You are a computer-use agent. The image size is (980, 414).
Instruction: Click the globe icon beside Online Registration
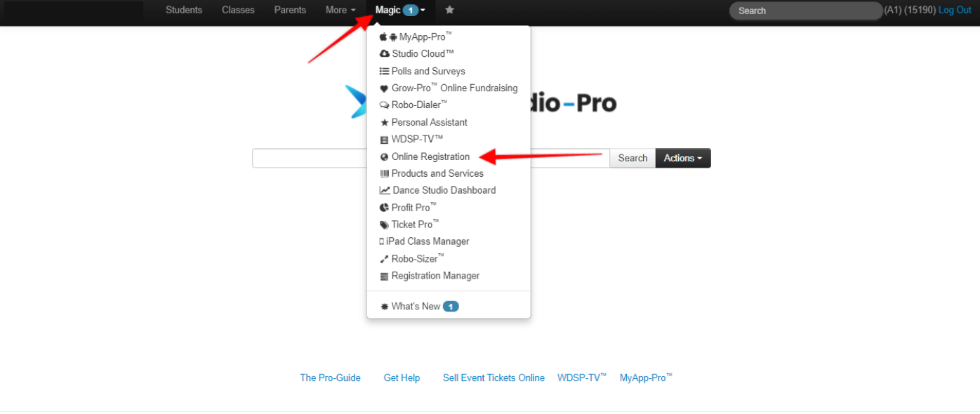point(384,157)
